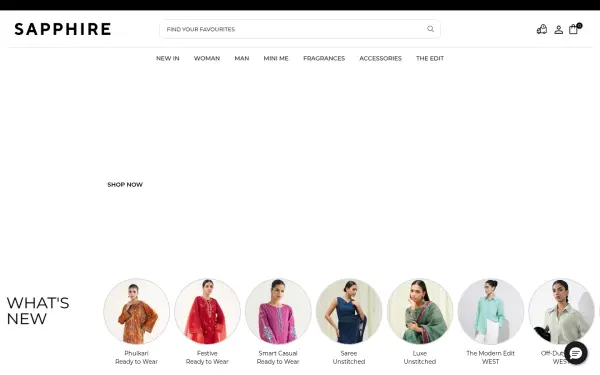Open the FRAGRANCES menu
The width and height of the screenshot is (600, 375).
coord(324,58)
